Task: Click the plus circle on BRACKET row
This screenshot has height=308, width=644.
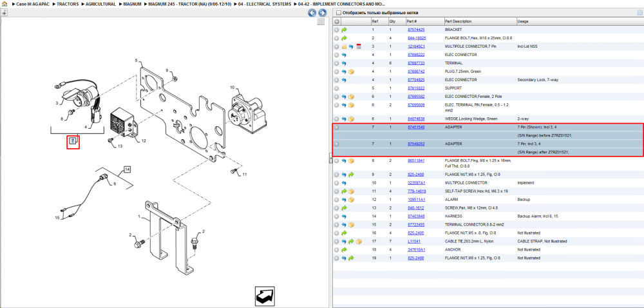Action: click(x=336, y=30)
